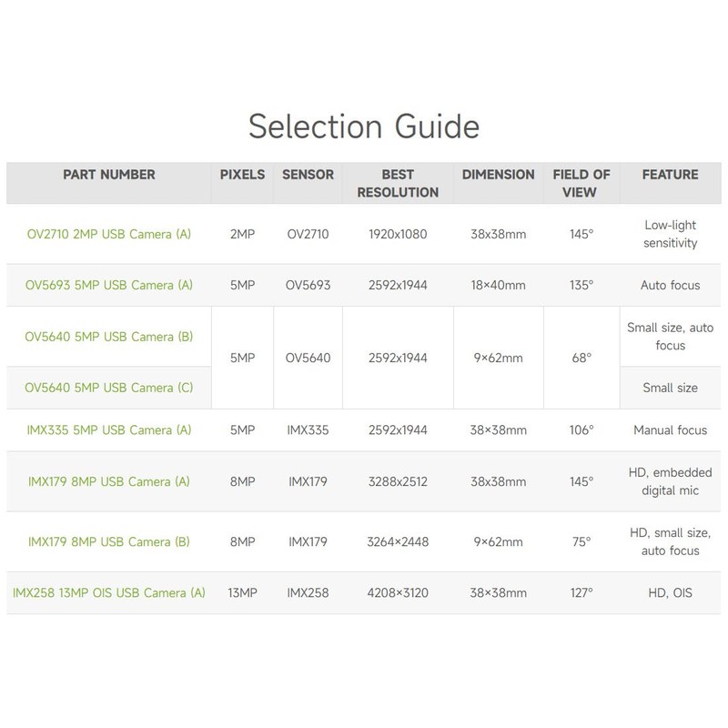
Task: Open IMX179 8MP USB Camera (B) link
Action: coord(109,542)
